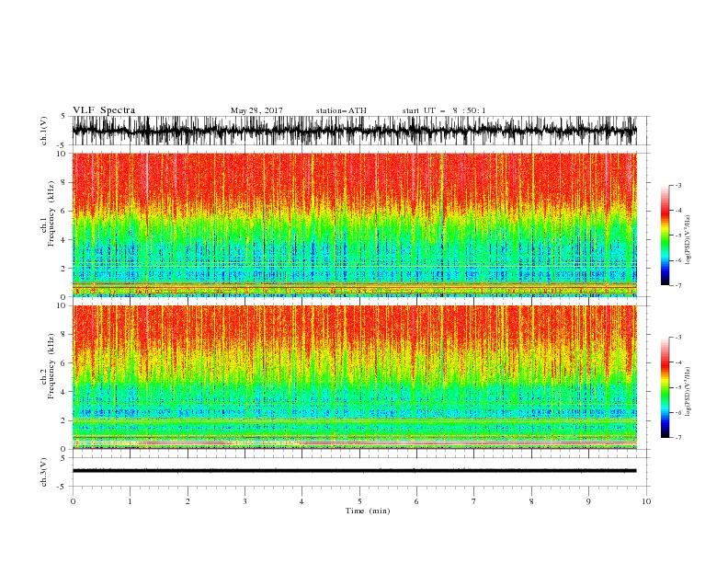Click time axis tick label '8'

click(x=531, y=501)
